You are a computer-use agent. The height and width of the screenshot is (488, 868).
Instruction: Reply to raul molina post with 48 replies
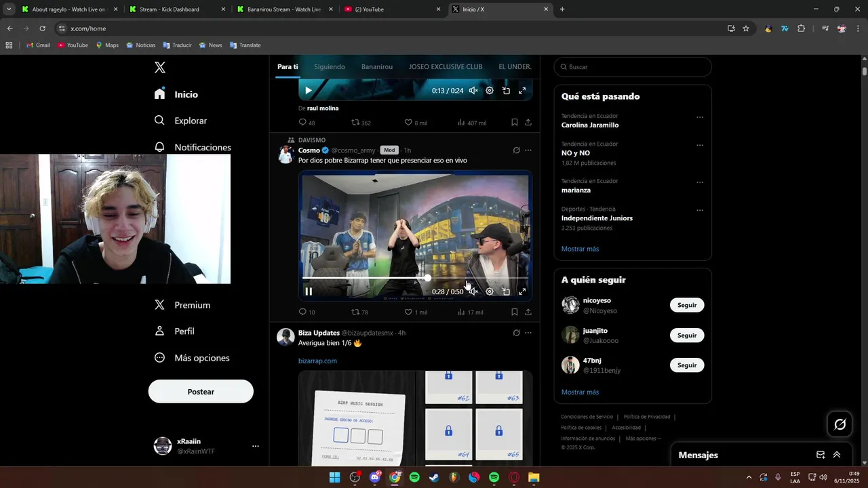pos(307,123)
